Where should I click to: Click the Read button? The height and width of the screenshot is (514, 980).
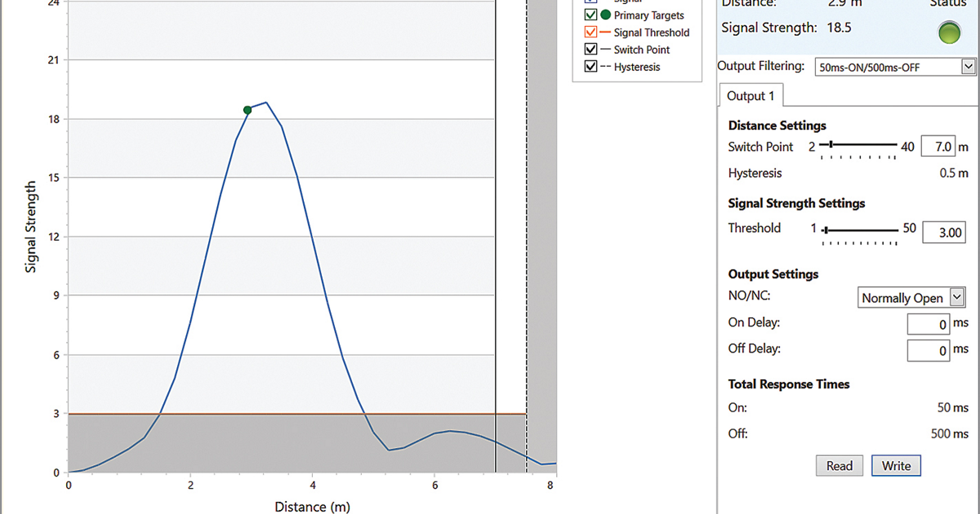coord(840,466)
